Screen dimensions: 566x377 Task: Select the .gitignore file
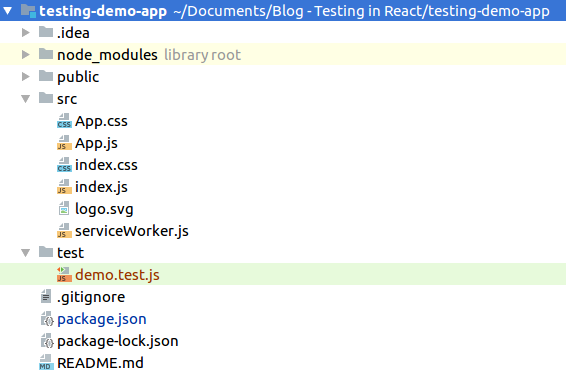tap(91, 297)
